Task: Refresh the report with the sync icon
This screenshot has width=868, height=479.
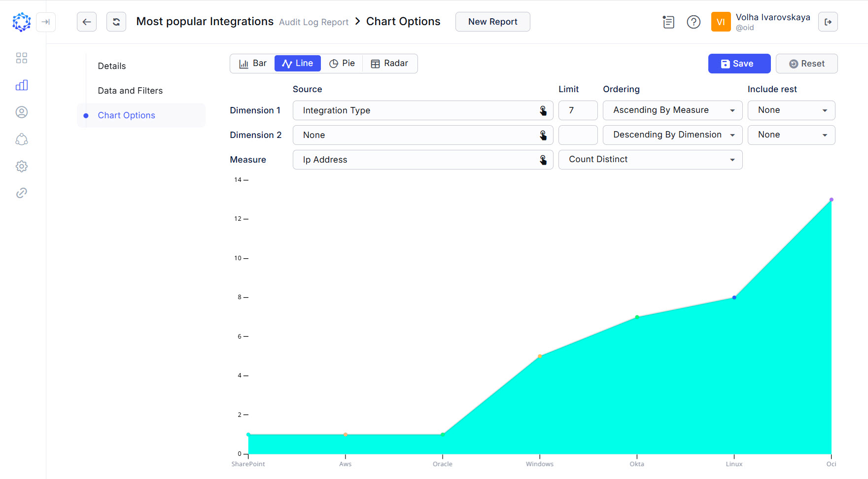Action: coord(116,22)
